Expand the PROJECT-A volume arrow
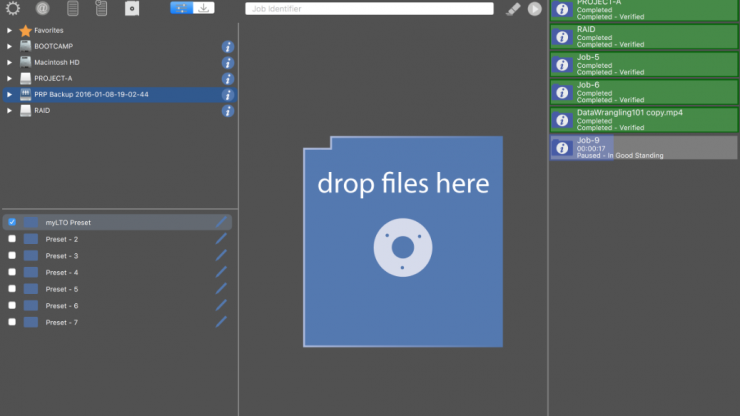Image resolution: width=740 pixels, height=416 pixels. click(x=10, y=78)
